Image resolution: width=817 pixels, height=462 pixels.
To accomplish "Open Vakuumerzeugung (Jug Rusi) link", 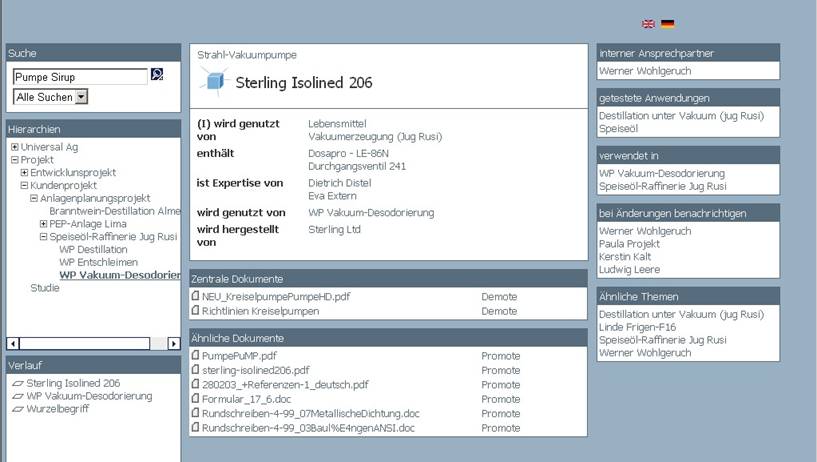I will (375, 136).
